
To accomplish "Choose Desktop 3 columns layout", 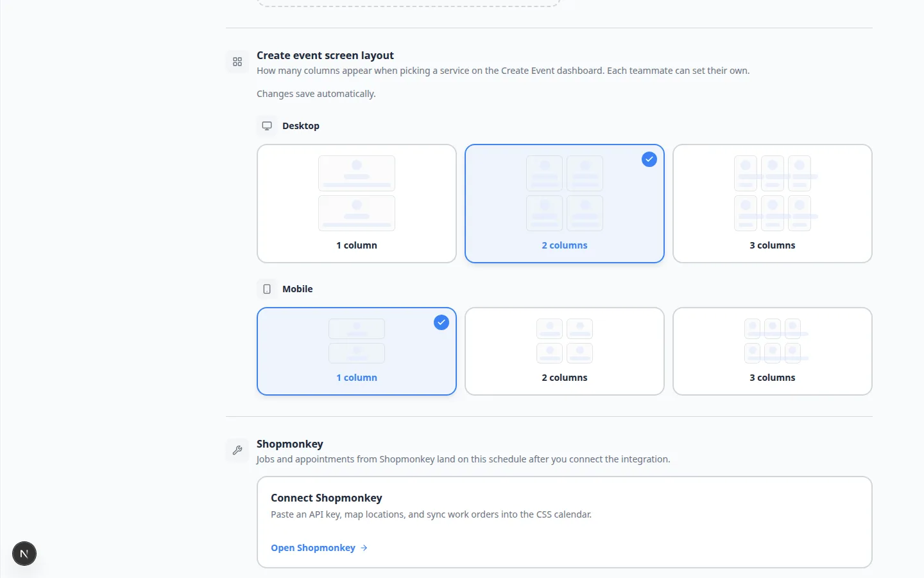I will (x=773, y=204).
